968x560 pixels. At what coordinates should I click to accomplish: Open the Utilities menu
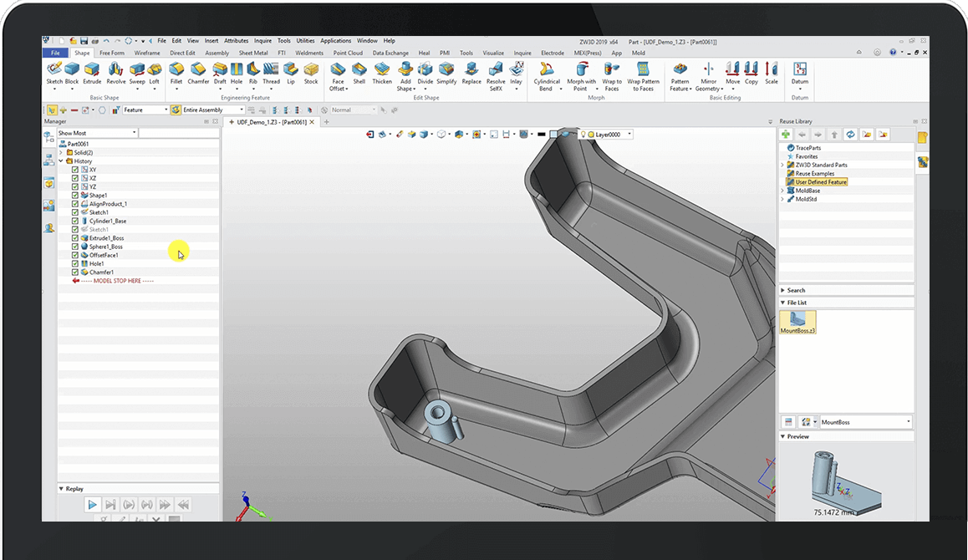[x=306, y=41]
